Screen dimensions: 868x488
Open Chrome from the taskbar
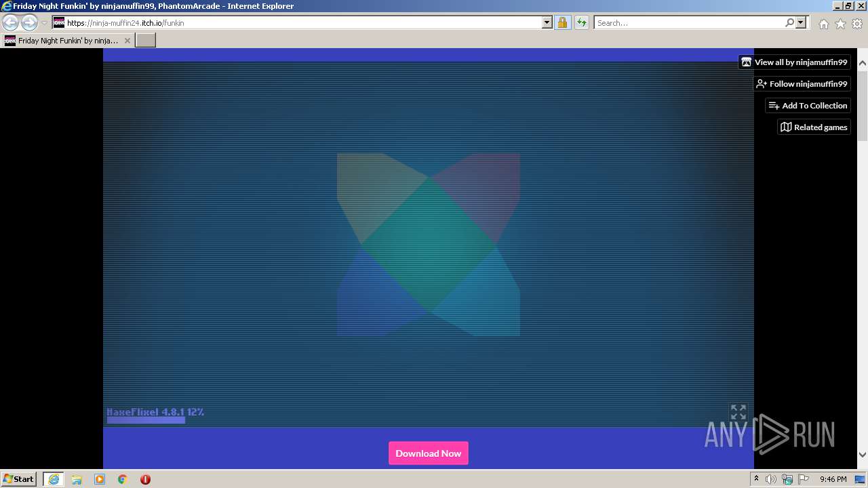coord(123,479)
